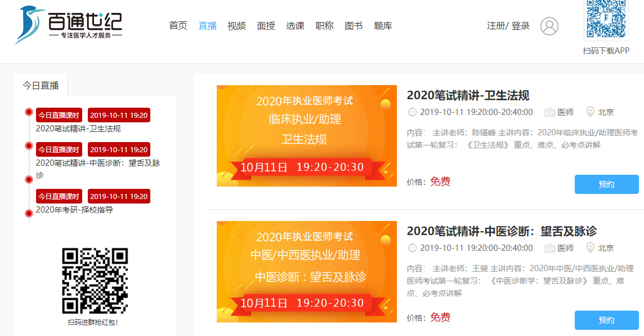
Task: Click 医师 category icon in 中医诊断 course
Action: point(549,248)
